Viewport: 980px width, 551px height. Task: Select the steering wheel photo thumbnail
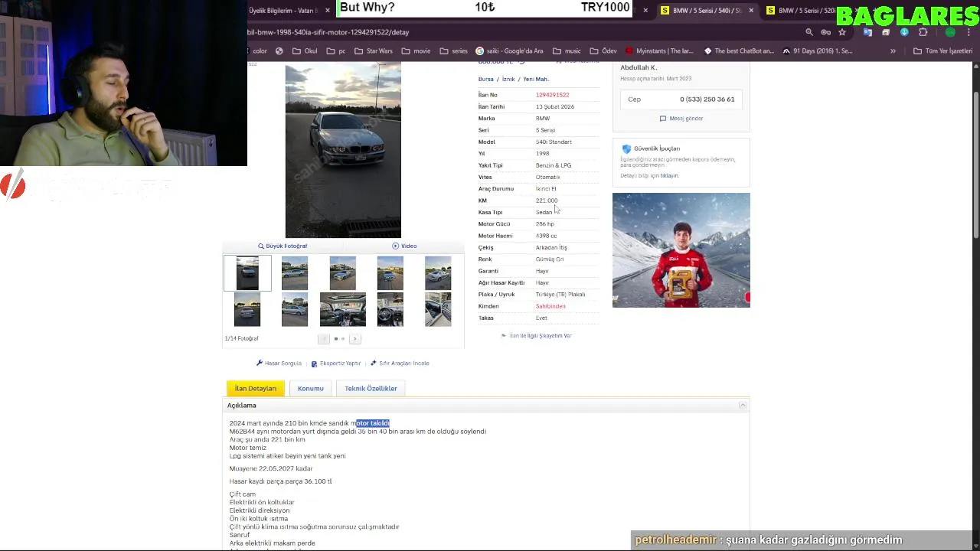point(390,309)
